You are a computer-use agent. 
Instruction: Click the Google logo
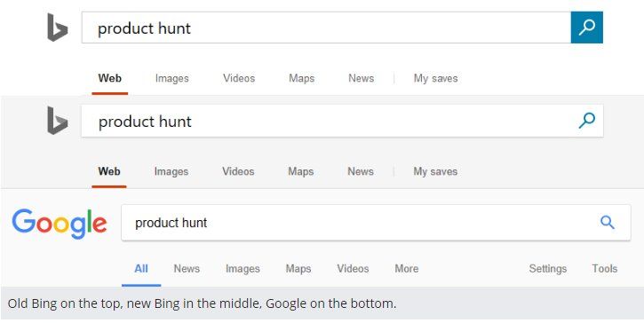click(x=60, y=224)
